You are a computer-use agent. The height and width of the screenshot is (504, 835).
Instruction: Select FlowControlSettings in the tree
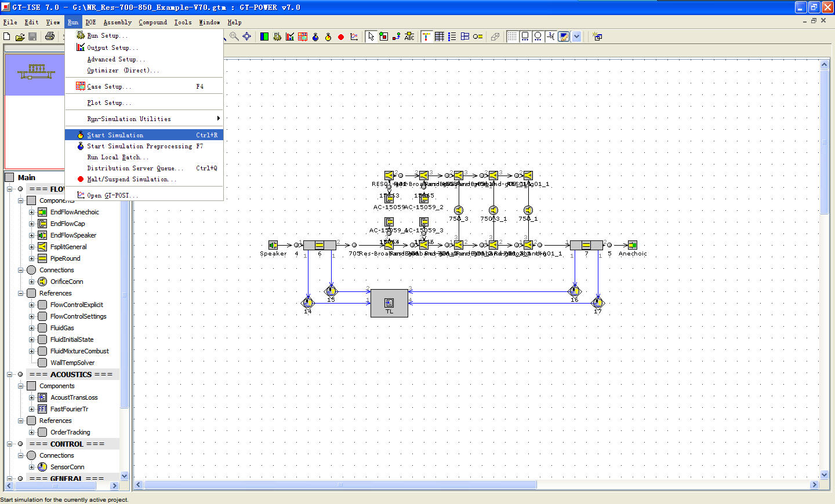78,316
